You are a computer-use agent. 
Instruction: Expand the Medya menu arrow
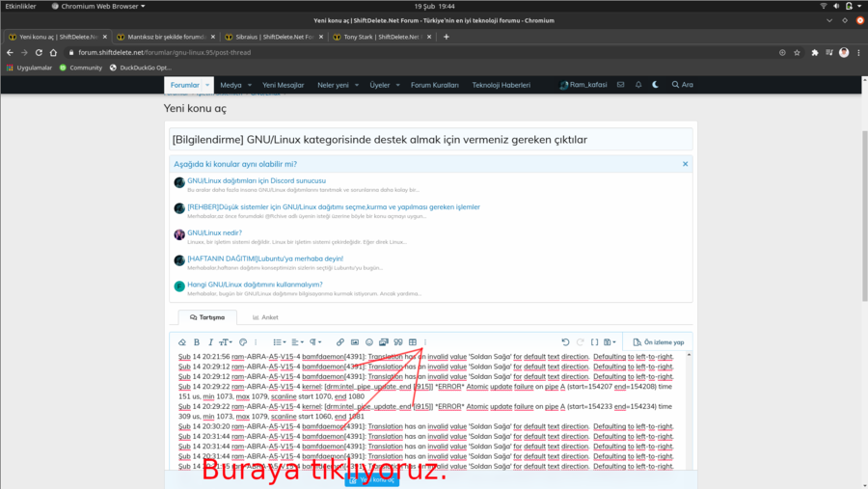click(250, 85)
